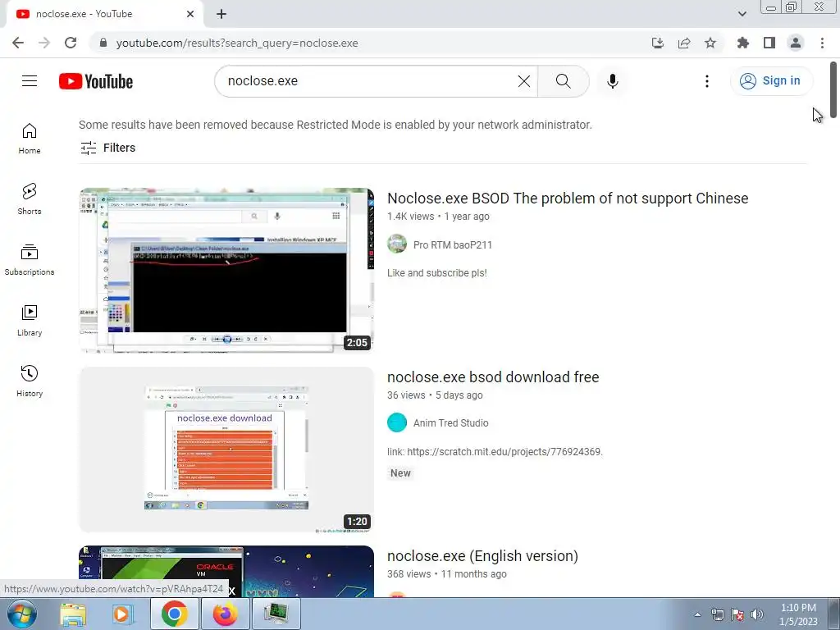Bookmark this page with star
Screen dimensions: 840x630
[x=710, y=43]
